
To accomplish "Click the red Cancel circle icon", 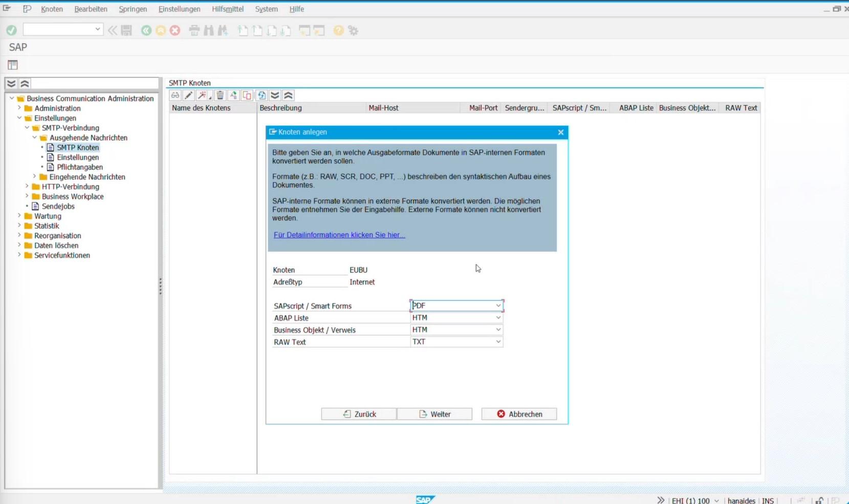I will (175, 31).
